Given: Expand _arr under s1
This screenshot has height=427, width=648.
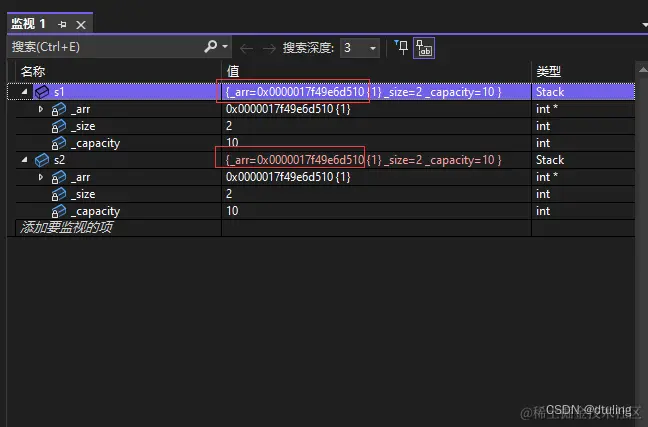Looking at the screenshot, I should coord(40,109).
